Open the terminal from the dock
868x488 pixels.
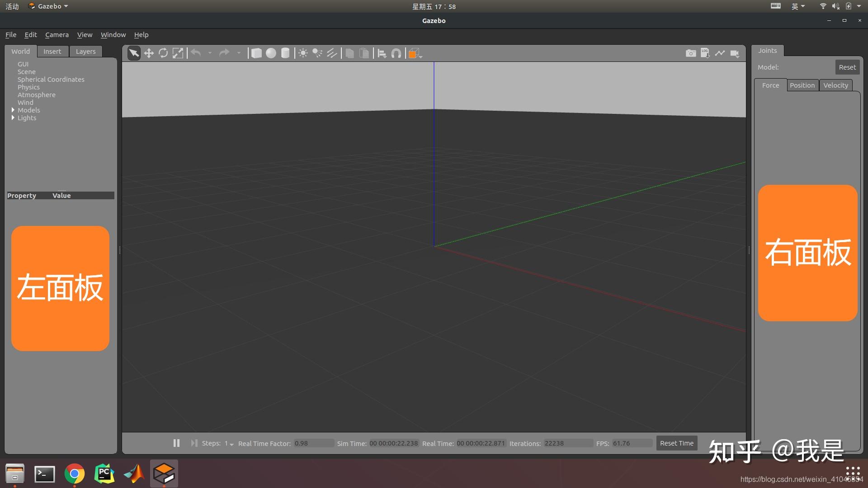point(45,474)
